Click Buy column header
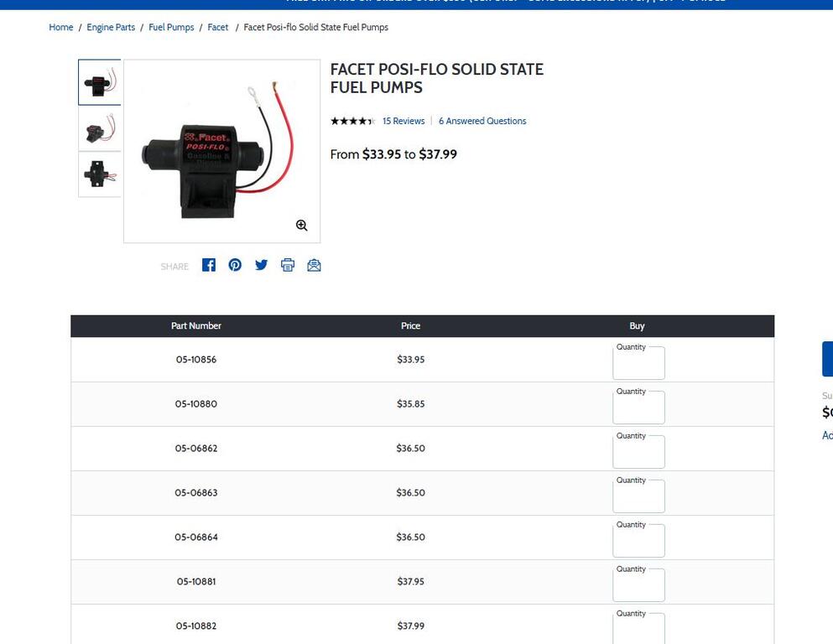Viewport: 833px width, 644px height. coord(637,326)
